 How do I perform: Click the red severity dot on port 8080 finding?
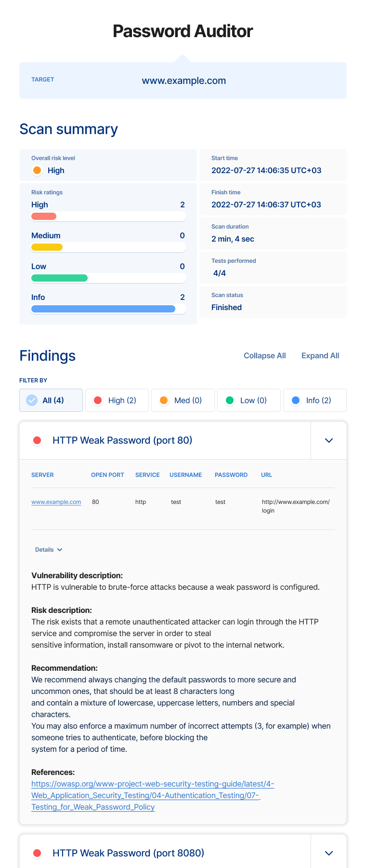coord(37,853)
